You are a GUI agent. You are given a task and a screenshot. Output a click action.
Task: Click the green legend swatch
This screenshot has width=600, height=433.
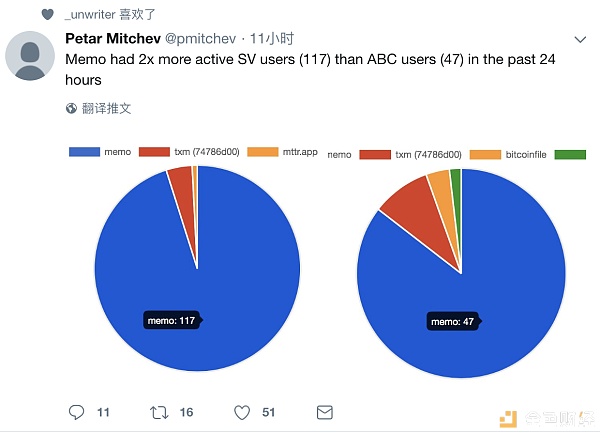pos(570,155)
